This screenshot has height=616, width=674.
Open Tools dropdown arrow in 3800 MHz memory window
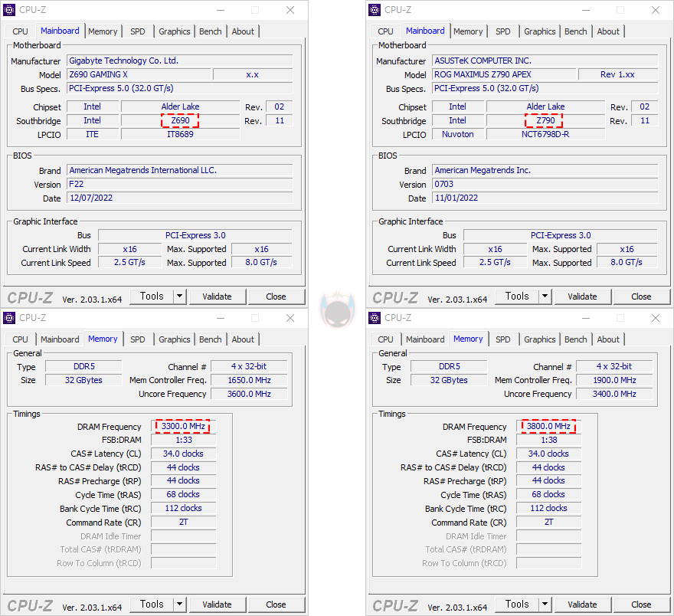[x=545, y=605]
